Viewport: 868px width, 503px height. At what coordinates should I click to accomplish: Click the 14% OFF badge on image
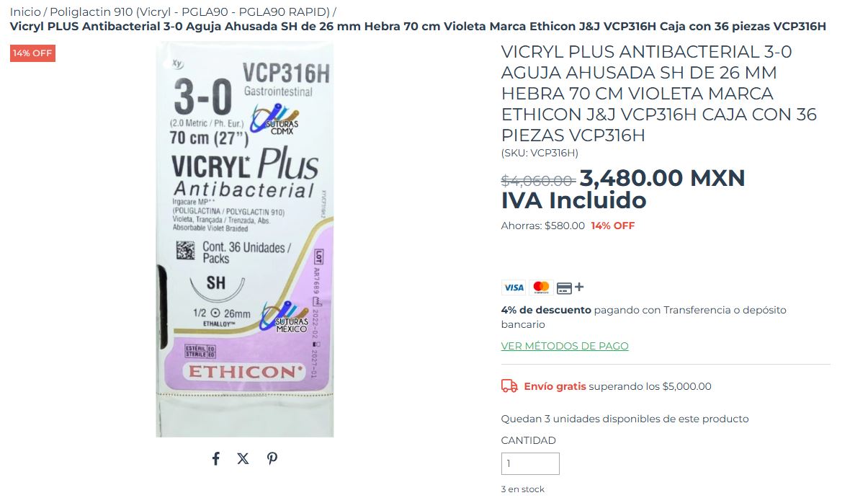[x=32, y=53]
